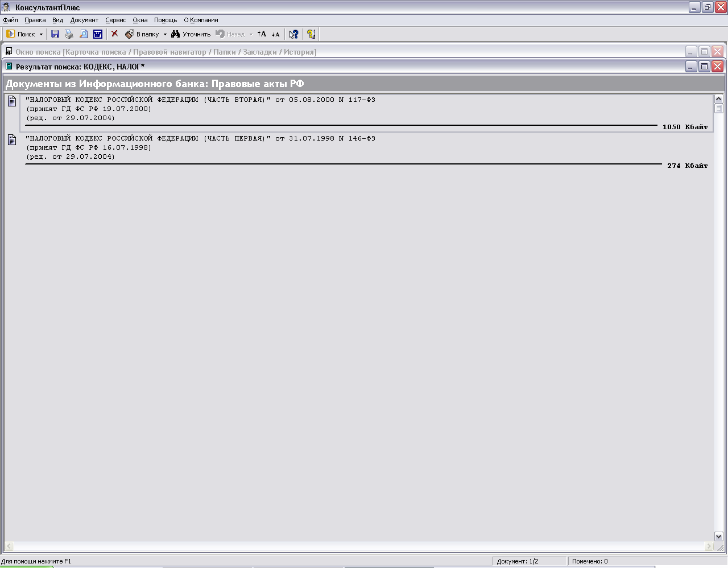
Task: Click the Print icon in toolbar
Action: [69, 34]
